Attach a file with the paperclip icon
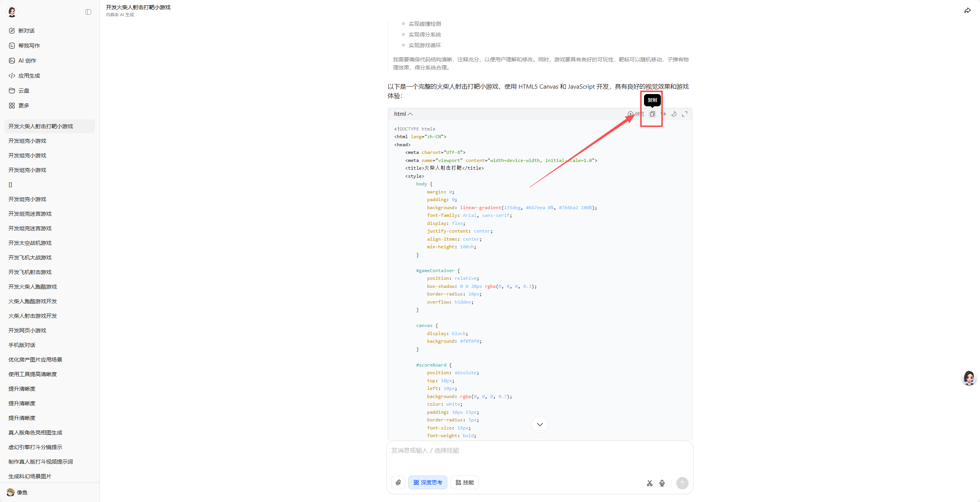 coord(398,482)
